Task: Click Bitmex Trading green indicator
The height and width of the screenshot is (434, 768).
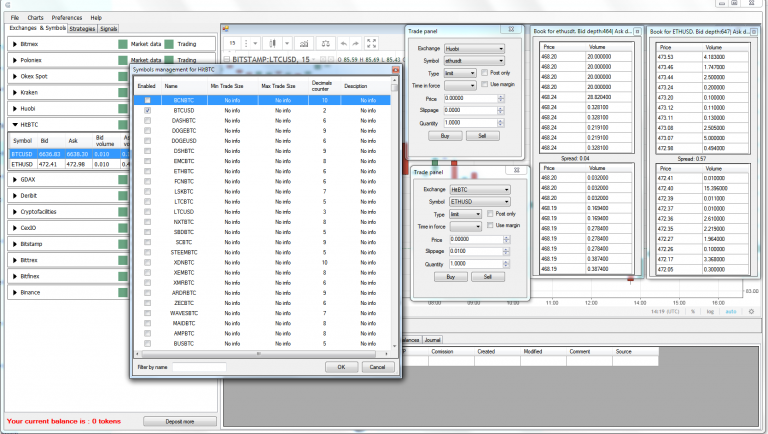Action: [169, 44]
